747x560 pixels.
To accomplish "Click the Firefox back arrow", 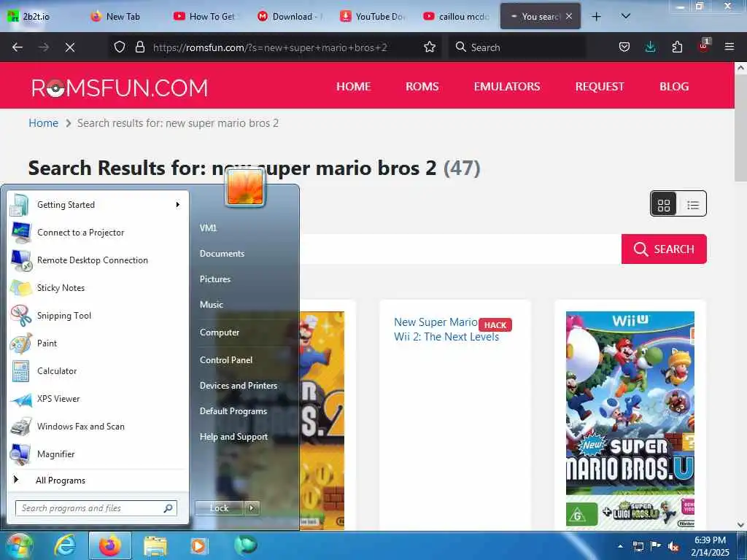I will [x=18, y=47].
